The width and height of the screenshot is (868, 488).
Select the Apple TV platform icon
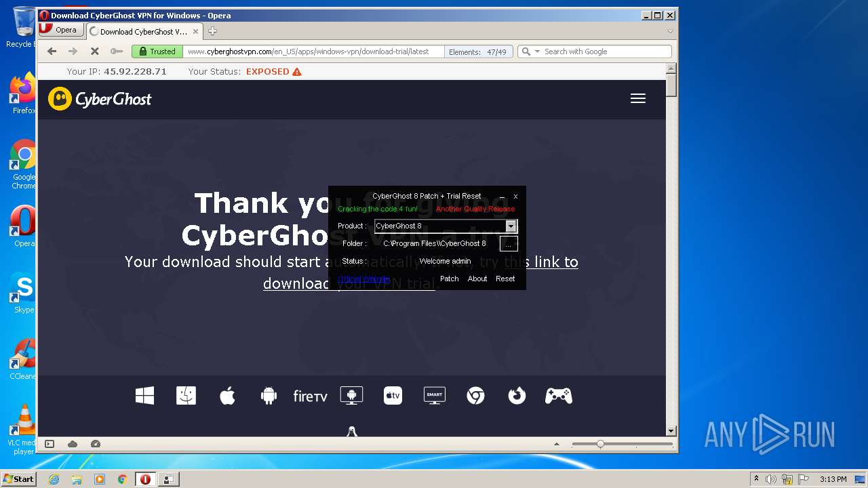tap(393, 396)
